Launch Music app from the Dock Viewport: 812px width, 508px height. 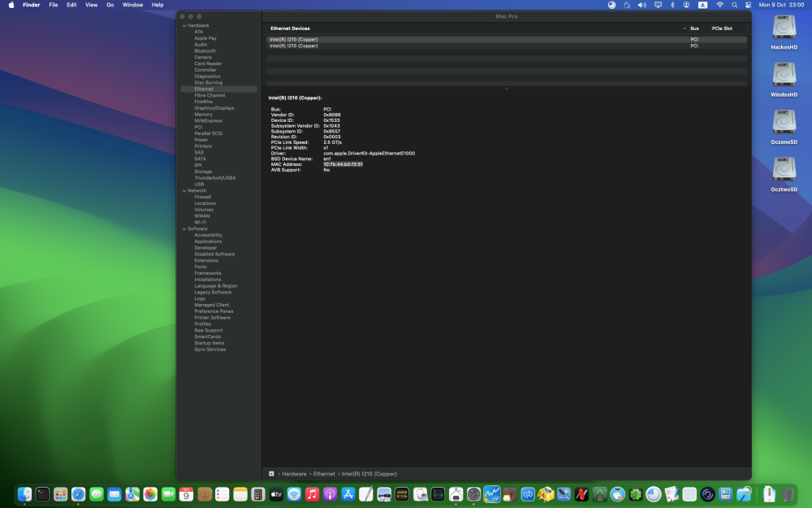pyautogui.click(x=312, y=494)
